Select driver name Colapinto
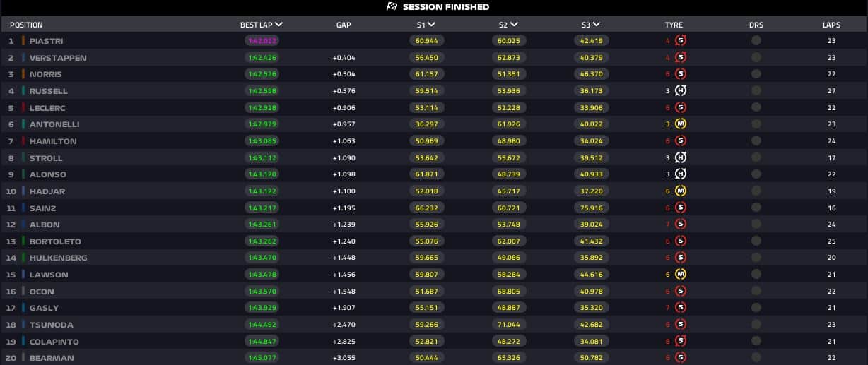This screenshot has height=365, width=868. (54, 342)
